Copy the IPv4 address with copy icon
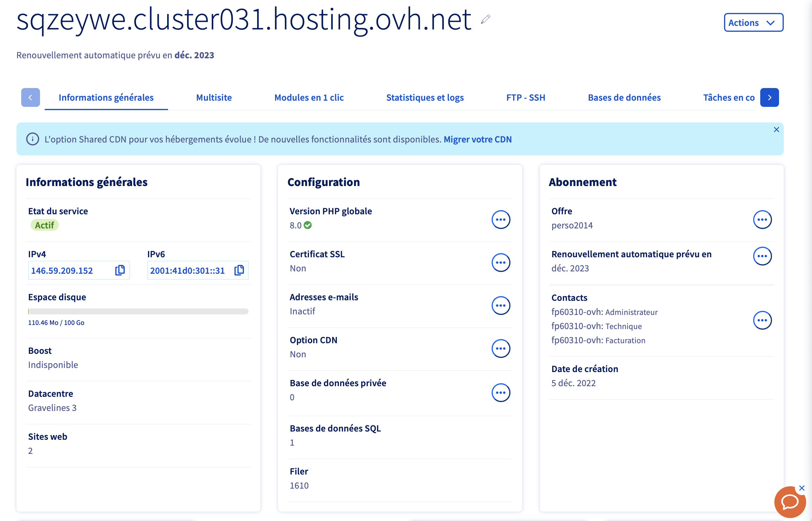The height and width of the screenshot is (521, 812). [x=120, y=270]
